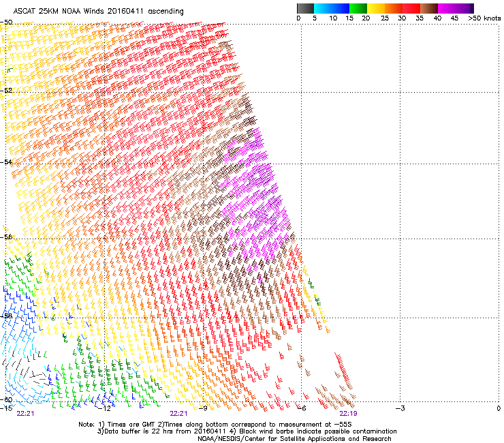
Task: Click the '-60' latitude axis label
Action: 6,399
